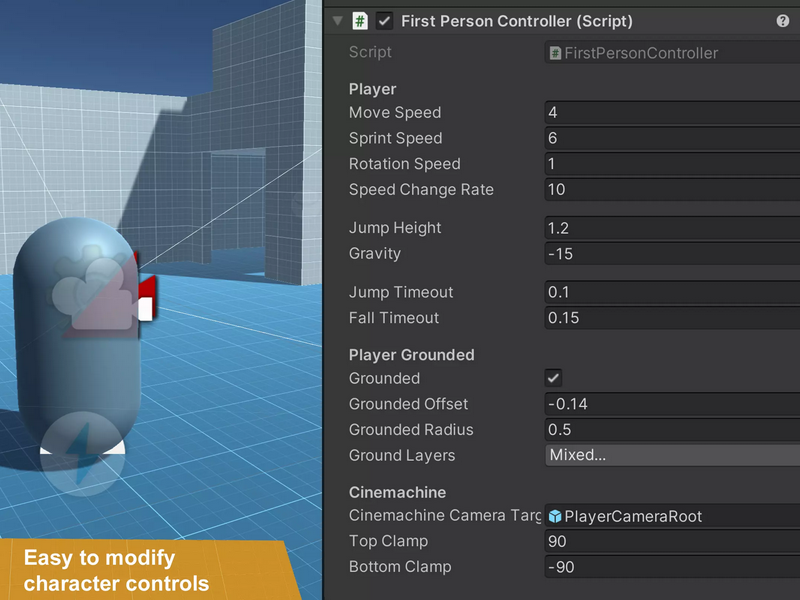
Task: Click the Cinemachine Camera Target label
Action: click(x=445, y=515)
